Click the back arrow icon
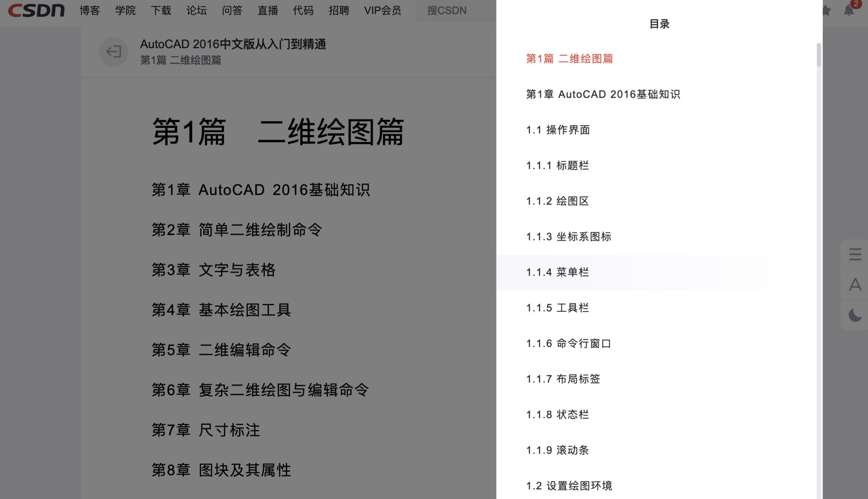Image resolution: width=868 pixels, height=499 pixels. coord(113,52)
